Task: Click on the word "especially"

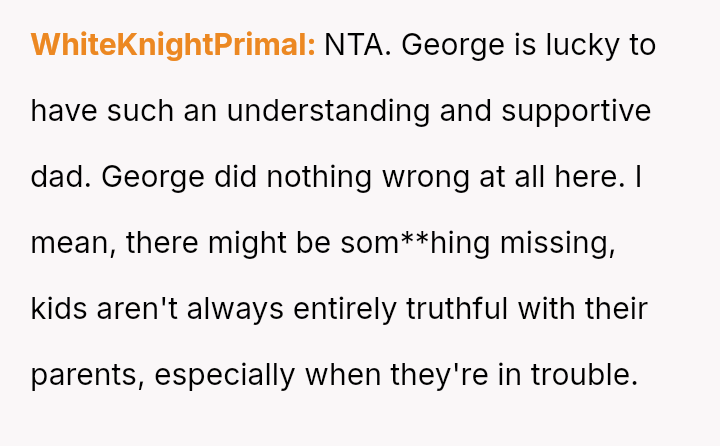Action: (x=225, y=375)
